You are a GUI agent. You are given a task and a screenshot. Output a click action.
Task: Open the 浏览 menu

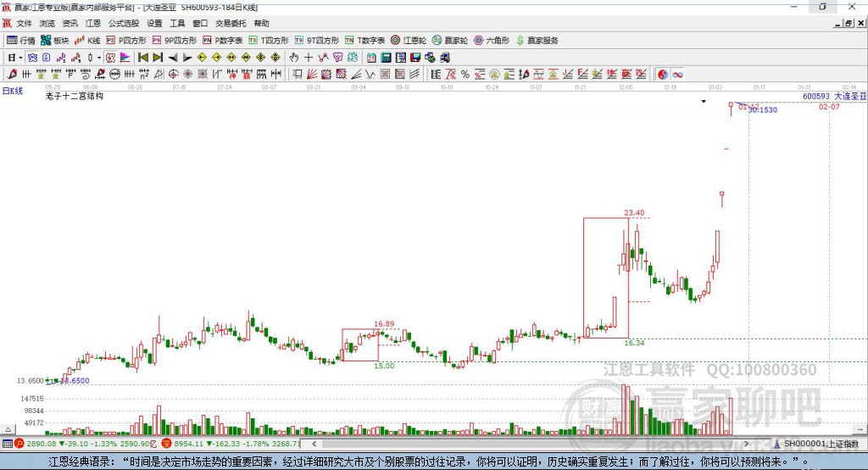[47, 23]
